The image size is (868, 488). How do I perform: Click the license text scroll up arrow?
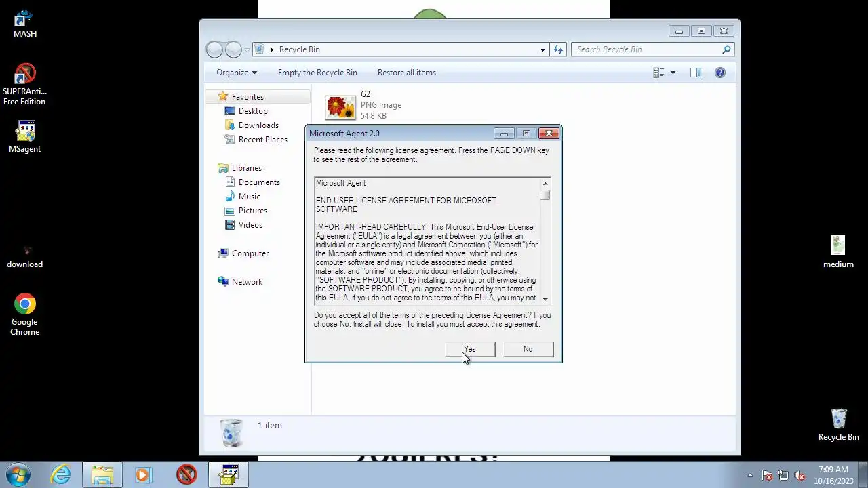point(545,184)
